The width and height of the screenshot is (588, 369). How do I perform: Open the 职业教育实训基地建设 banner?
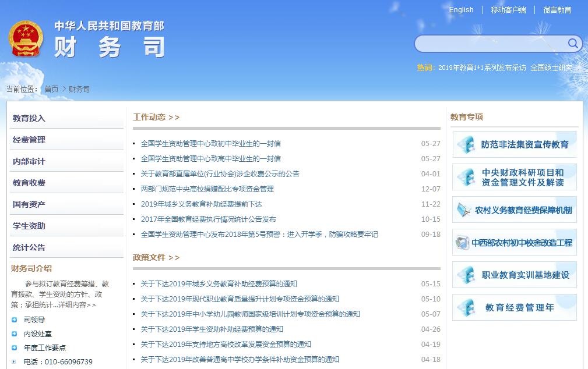click(x=515, y=275)
